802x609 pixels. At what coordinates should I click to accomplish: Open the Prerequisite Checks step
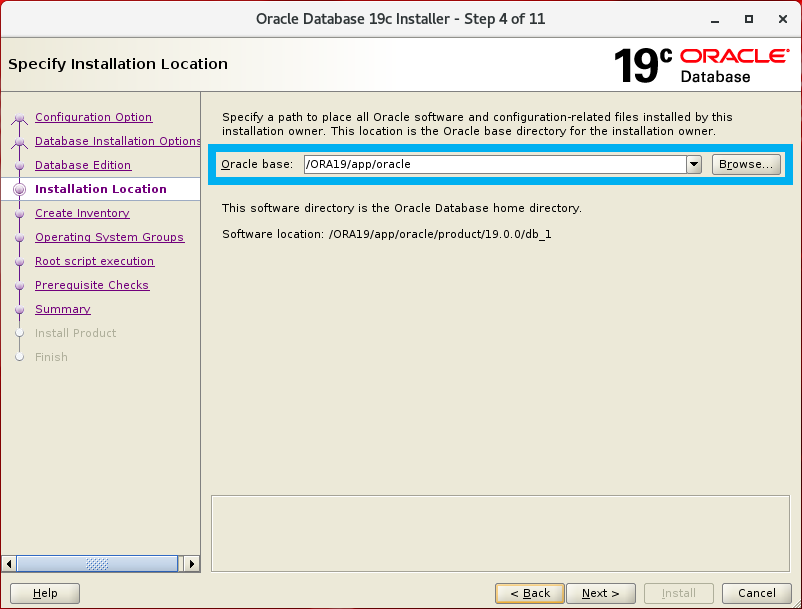click(x=92, y=285)
